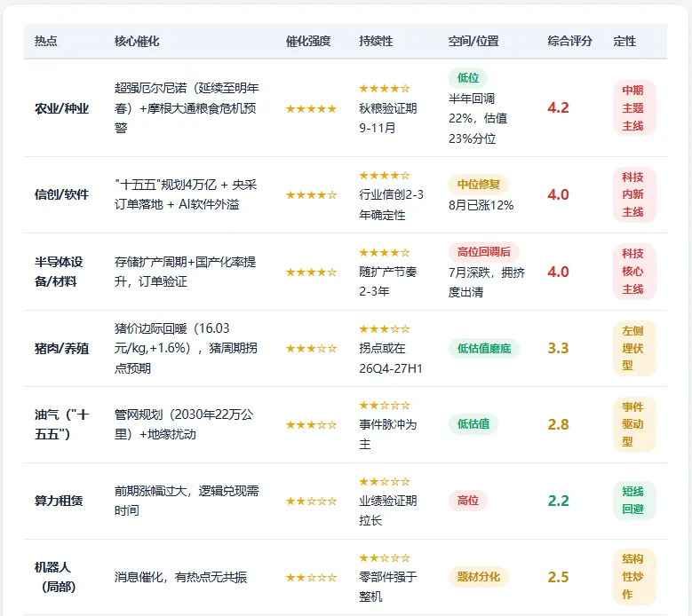The image size is (692, 616).
Task: Click 算力租赁 catalyst strength star rating
Action: [311, 501]
